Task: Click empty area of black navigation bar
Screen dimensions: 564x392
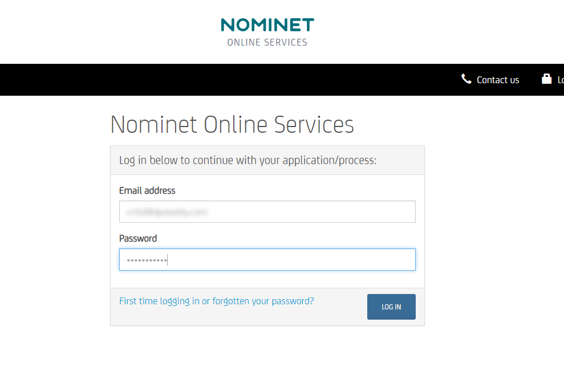Action: pyautogui.click(x=228, y=80)
